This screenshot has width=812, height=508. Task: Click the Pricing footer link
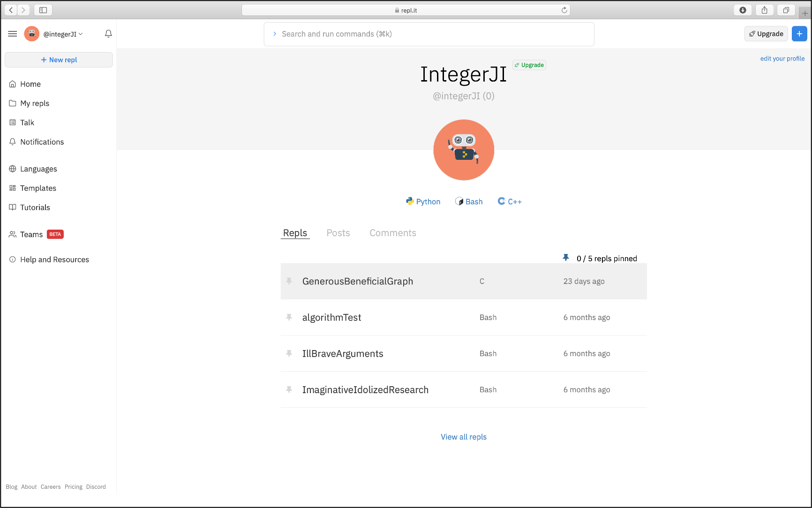click(x=73, y=487)
